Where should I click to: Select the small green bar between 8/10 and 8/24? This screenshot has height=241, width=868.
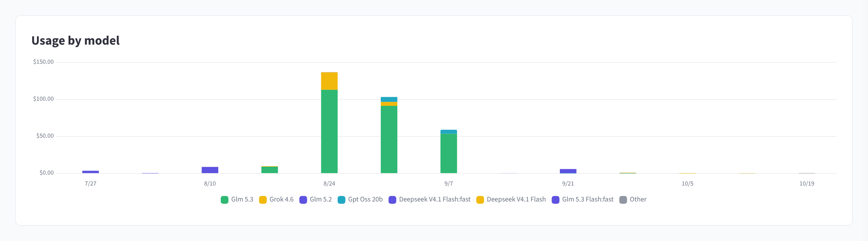[x=270, y=170]
